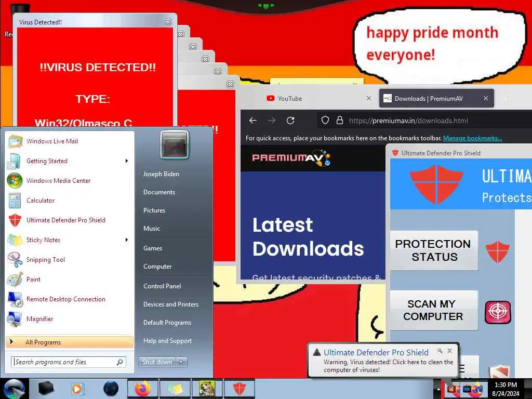
Task: Focus the Search programs and files box
Action: click(64, 362)
